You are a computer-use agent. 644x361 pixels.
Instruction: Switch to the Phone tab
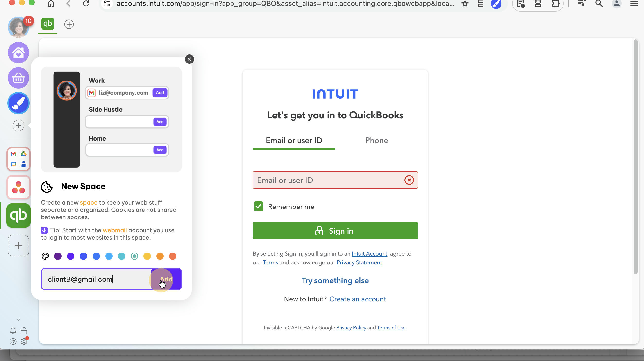[376, 140]
